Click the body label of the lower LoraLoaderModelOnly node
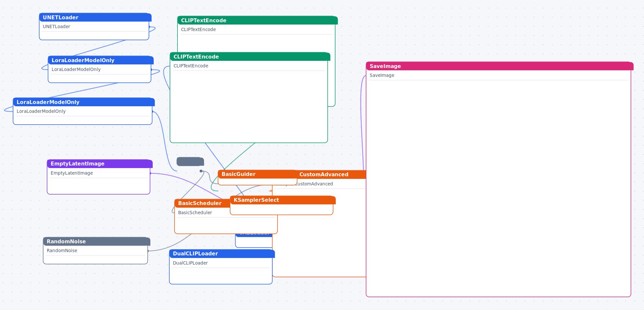The height and width of the screenshot is (310, 644). click(41, 111)
